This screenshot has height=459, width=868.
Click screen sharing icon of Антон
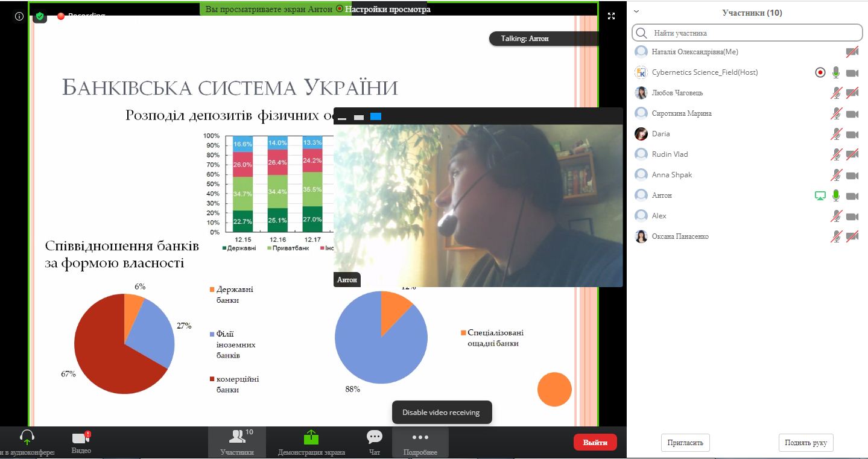point(820,195)
